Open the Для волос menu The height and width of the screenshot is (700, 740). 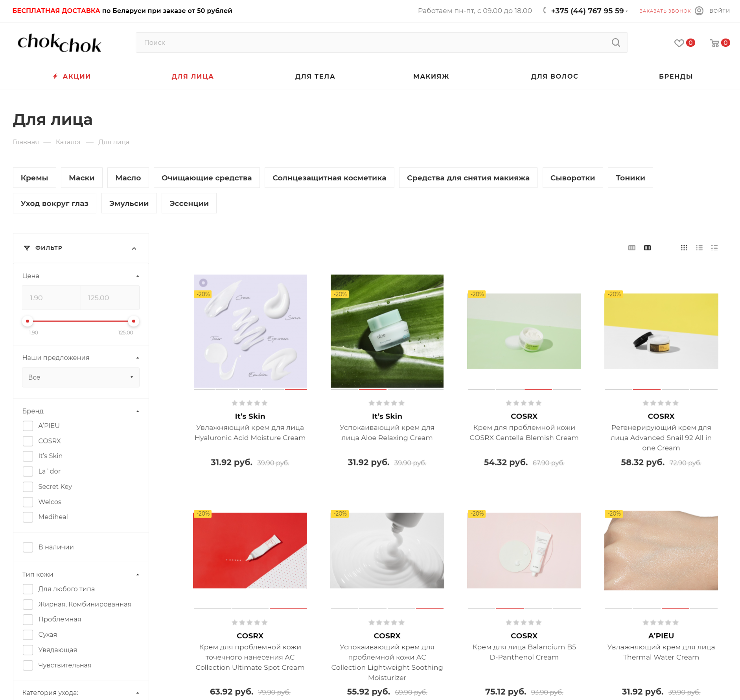(x=554, y=76)
